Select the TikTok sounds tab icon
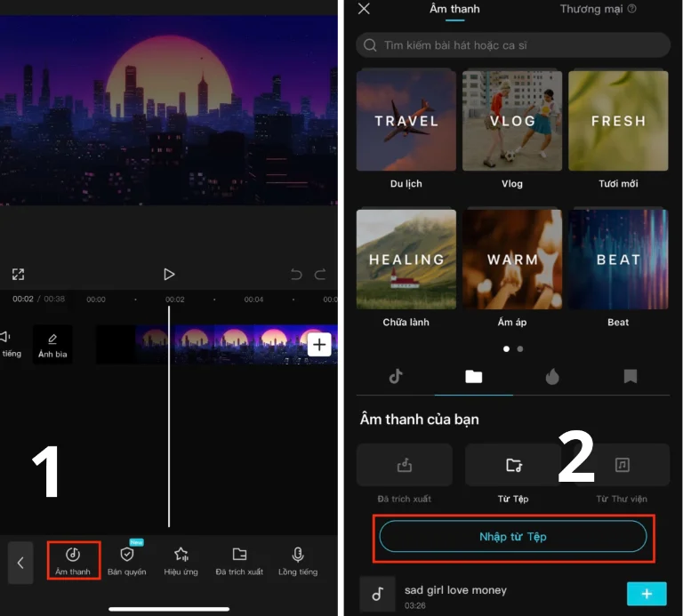The image size is (683, 616). point(396,376)
